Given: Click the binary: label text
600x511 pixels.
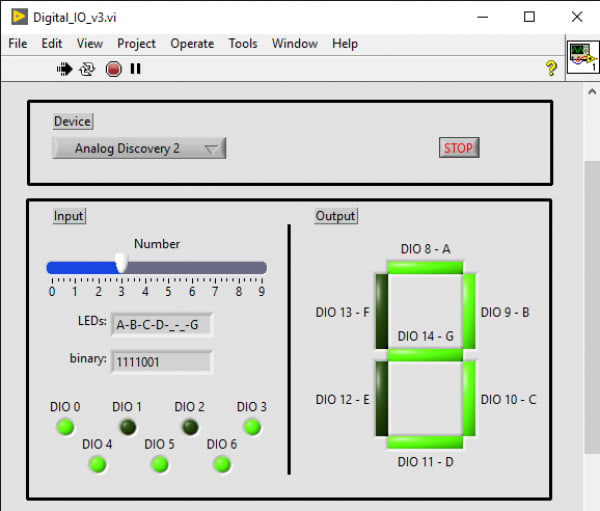Looking at the screenshot, I should pos(88,359).
